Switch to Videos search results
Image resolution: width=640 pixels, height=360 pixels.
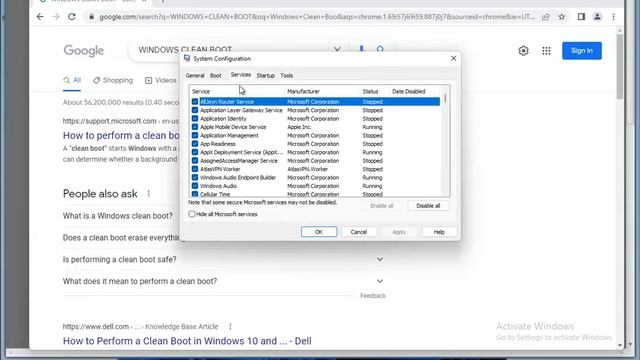click(x=161, y=80)
